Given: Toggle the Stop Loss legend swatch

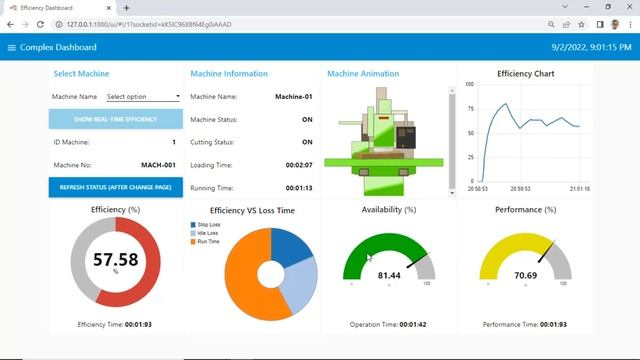Looking at the screenshot, I should click(x=193, y=225).
